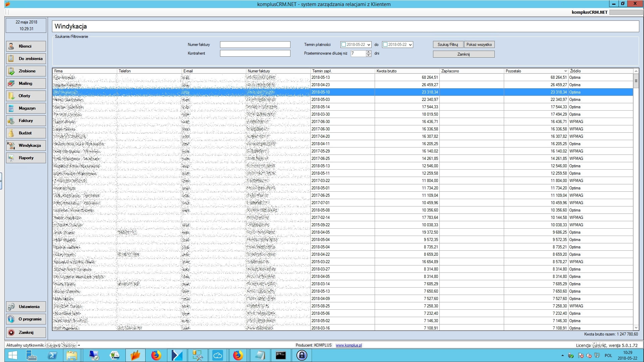Focus the Numer faktury search field
The height and width of the screenshot is (362, 644).
click(x=255, y=45)
